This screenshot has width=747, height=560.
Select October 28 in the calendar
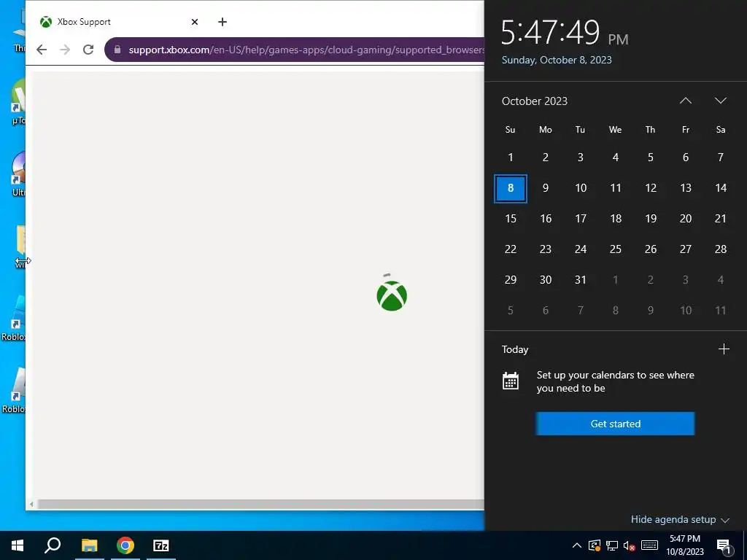click(720, 249)
